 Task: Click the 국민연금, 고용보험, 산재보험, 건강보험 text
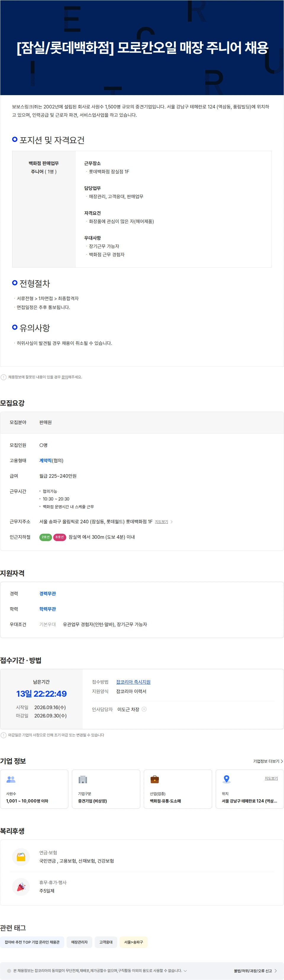pos(77,861)
